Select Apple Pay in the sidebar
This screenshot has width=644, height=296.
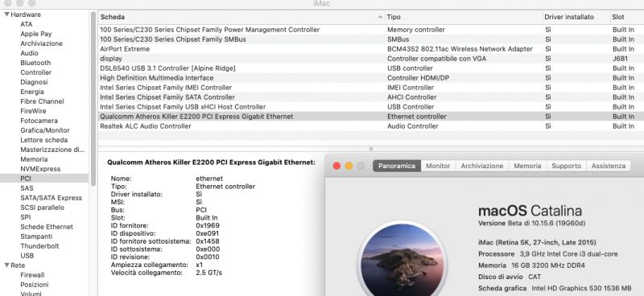click(x=36, y=34)
